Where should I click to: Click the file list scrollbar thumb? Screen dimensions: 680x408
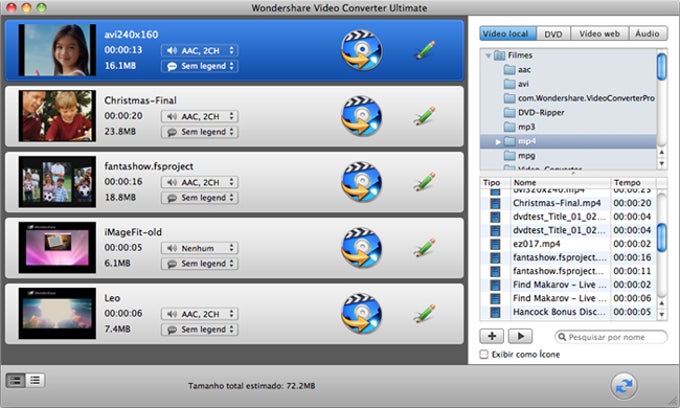(x=661, y=238)
